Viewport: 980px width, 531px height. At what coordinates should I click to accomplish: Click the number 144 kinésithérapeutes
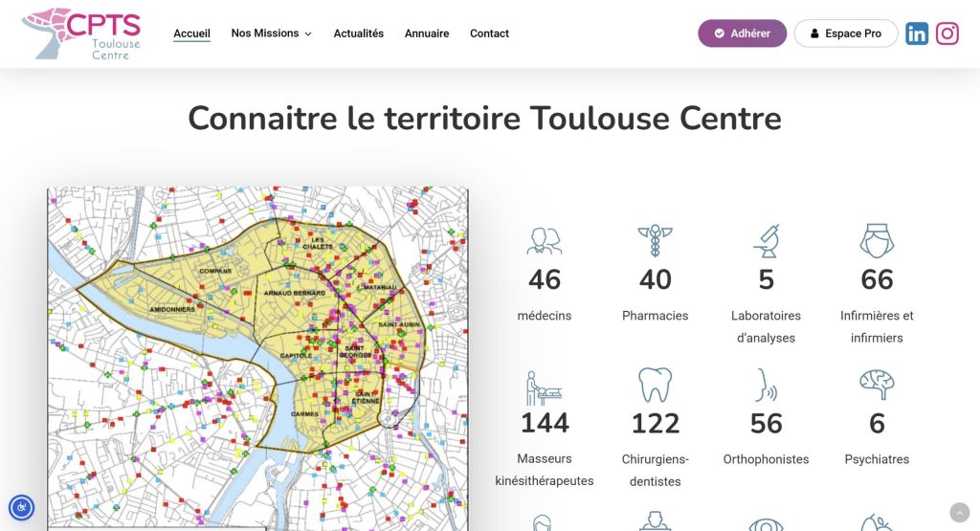click(545, 423)
